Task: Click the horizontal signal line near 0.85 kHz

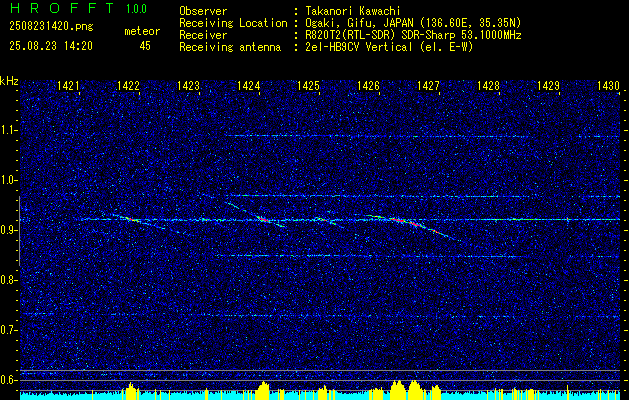Action: pyautogui.click(x=371, y=256)
